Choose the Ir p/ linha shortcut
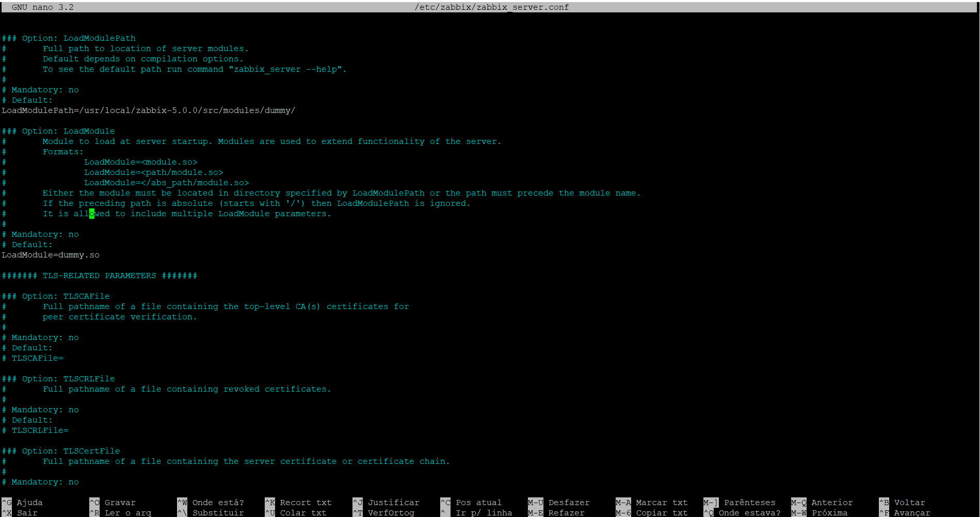 click(476, 513)
